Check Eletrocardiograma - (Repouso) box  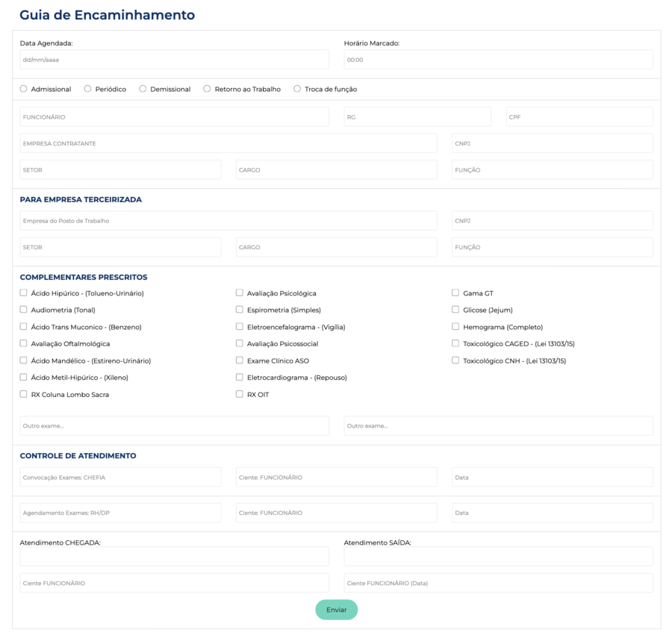(240, 378)
